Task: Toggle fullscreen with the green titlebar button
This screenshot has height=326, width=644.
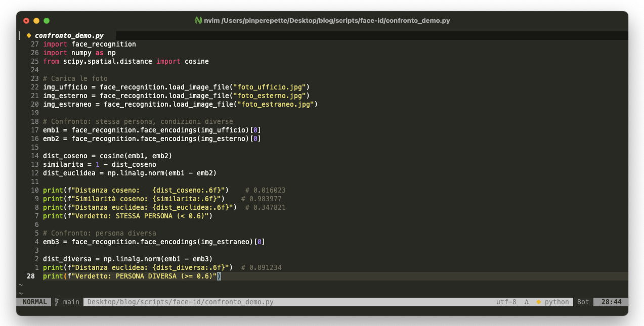Action: (46, 21)
